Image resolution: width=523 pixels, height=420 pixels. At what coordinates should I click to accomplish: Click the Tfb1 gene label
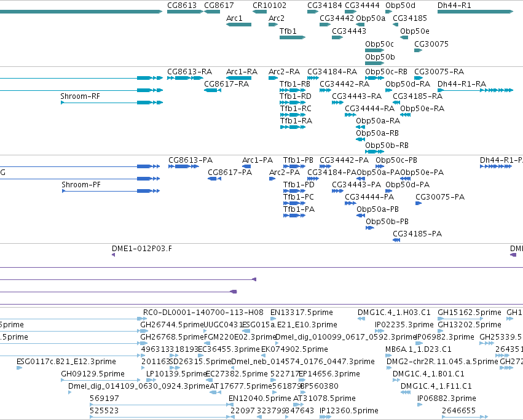click(x=288, y=31)
